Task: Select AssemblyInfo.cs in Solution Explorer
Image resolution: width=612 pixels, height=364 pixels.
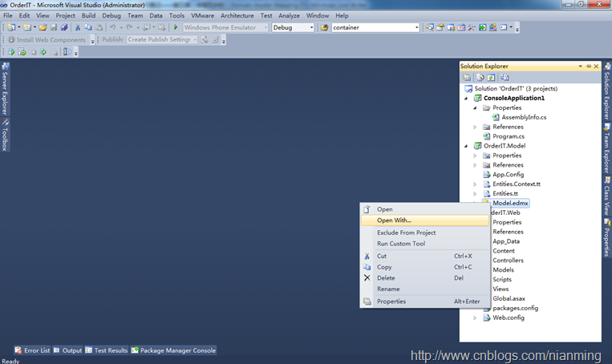Action: 524,117
